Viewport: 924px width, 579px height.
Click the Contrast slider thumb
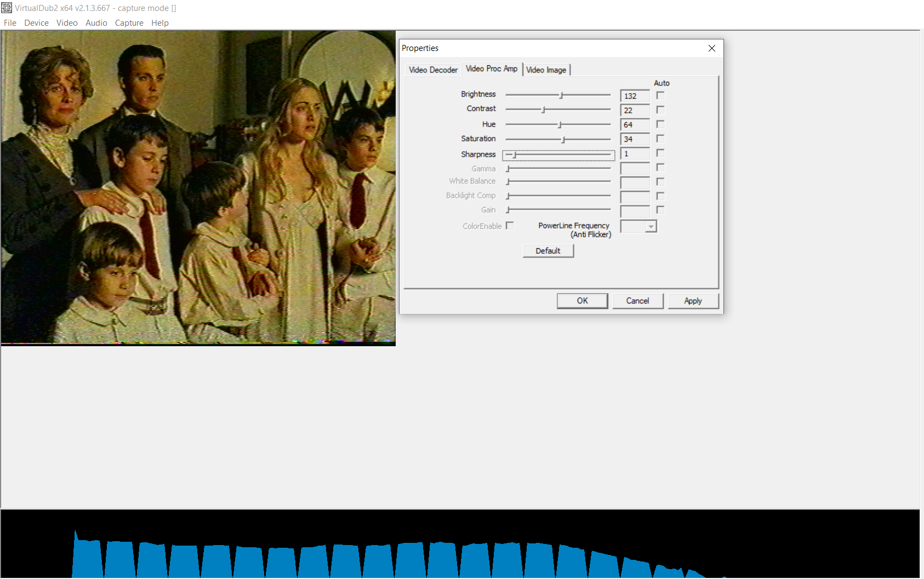click(x=543, y=110)
